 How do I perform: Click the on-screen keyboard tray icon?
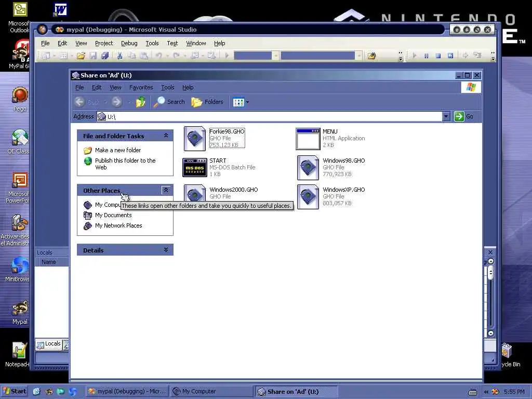(473, 392)
